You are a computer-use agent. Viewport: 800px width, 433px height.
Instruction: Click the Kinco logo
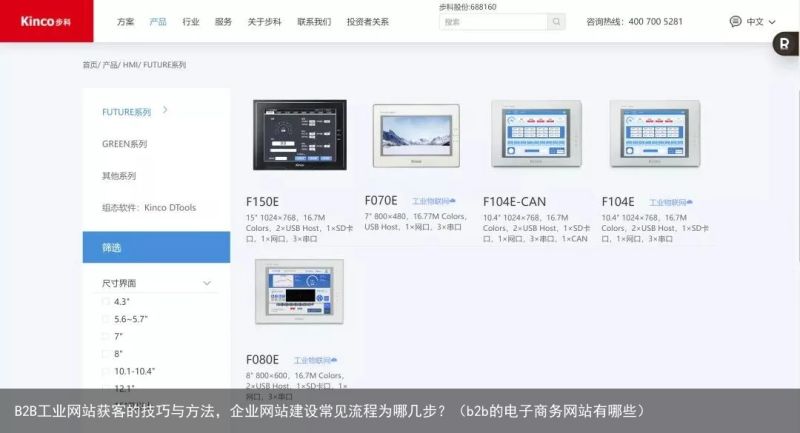tap(46, 21)
